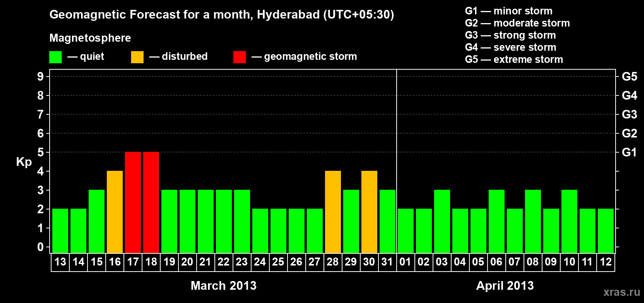Select the green bar for March 15
Viewport: 644px width, 303px height.
[97, 221]
